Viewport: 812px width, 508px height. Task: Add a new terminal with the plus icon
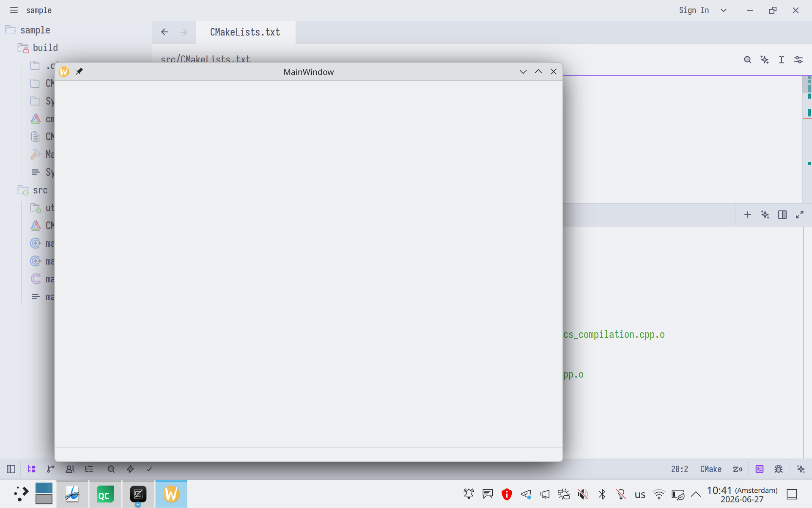click(x=748, y=215)
